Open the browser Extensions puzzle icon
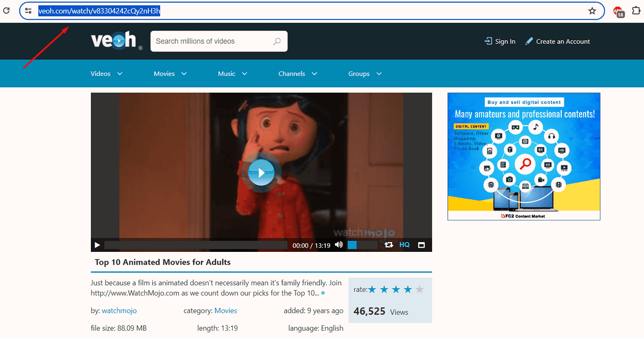This screenshot has height=338, width=644. tap(637, 11)
